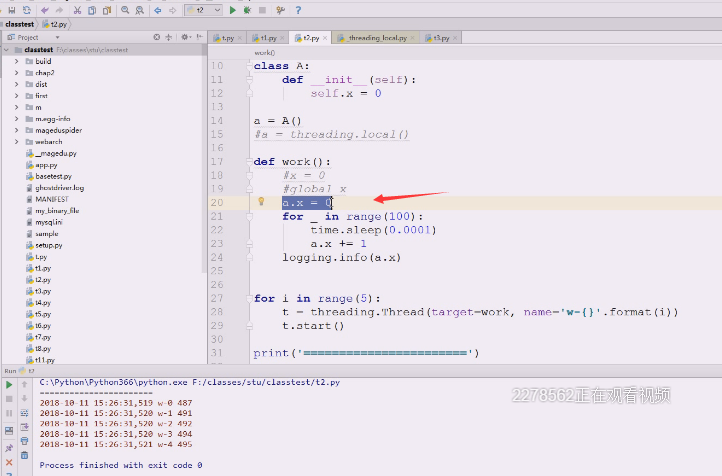Click the Run panel stop square
This screenshot has height=476, width=722.
[x=9, y=399]
